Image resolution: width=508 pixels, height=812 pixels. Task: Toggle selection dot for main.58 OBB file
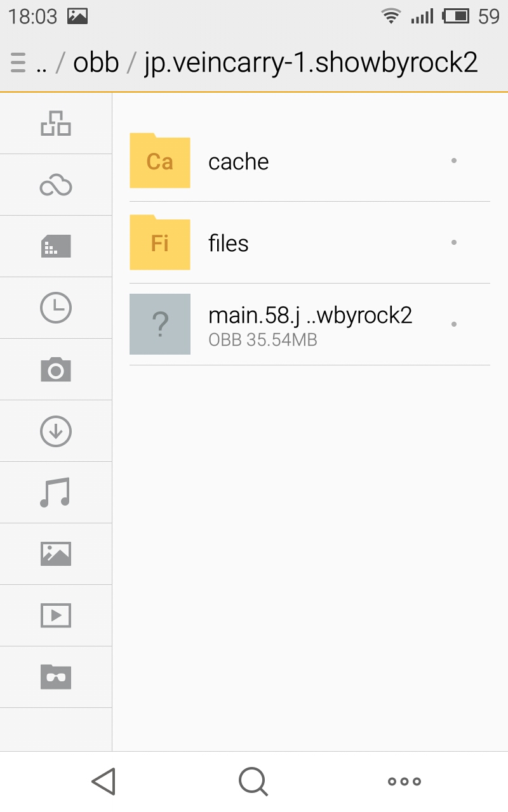453,324
